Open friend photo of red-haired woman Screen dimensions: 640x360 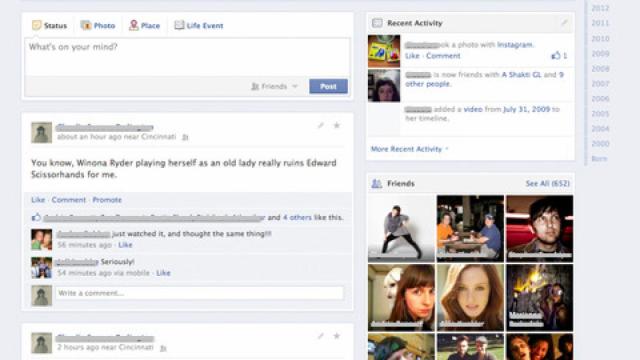tap(470, 297)
